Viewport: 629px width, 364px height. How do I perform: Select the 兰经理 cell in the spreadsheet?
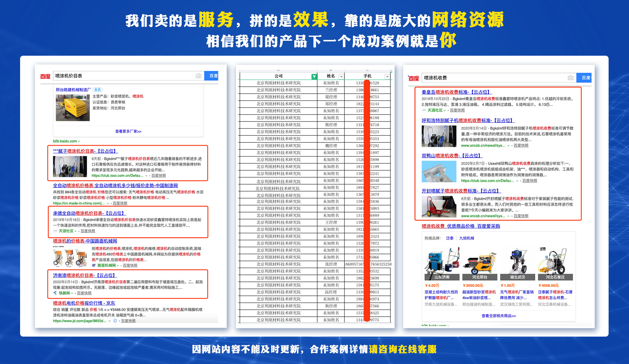[331, 90]
